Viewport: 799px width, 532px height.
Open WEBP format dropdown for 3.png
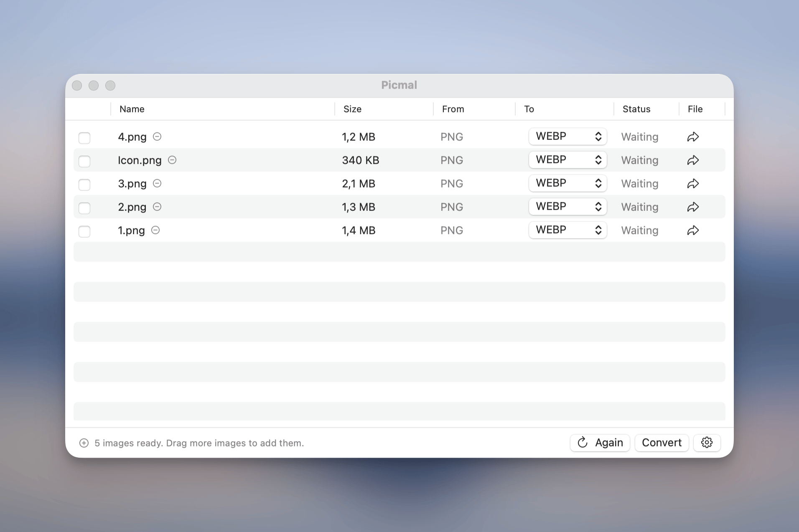(x=567, y=183)
